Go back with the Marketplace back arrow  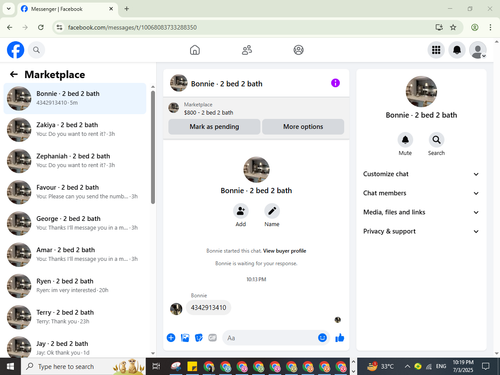click(x=14, y=74)
